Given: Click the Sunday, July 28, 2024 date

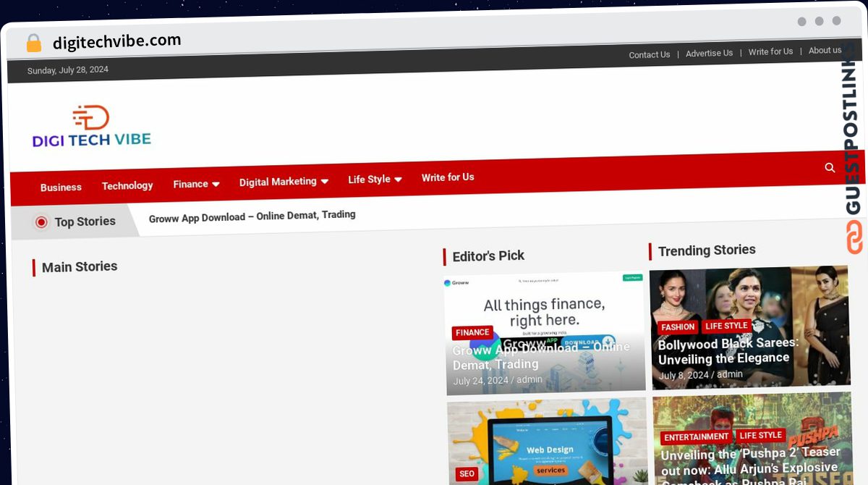Looking at the screenshot, I should 68,70.
